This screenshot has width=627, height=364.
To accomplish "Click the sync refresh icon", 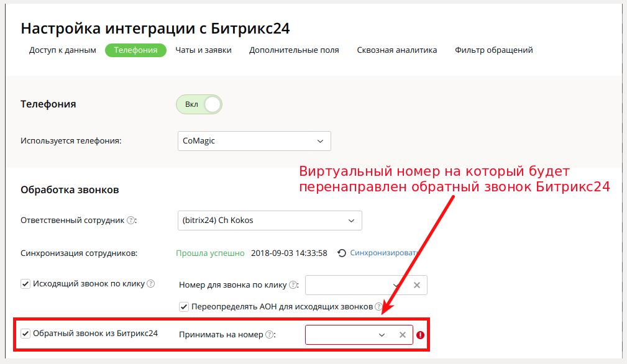I will coord(342,253).
